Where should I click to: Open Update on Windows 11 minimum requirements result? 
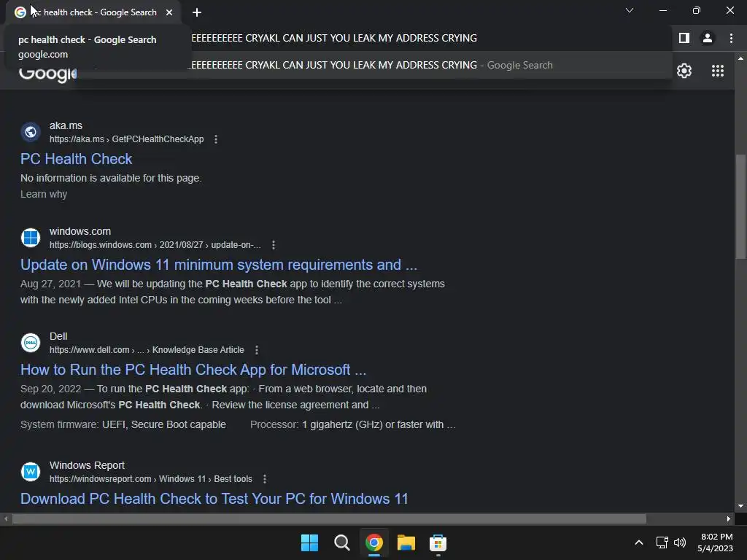[219, 264]
